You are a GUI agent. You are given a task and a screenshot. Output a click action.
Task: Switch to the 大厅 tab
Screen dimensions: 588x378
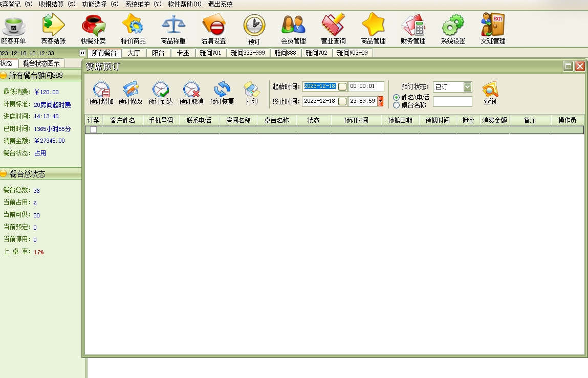pyautogui.click(x=134, y=53)
